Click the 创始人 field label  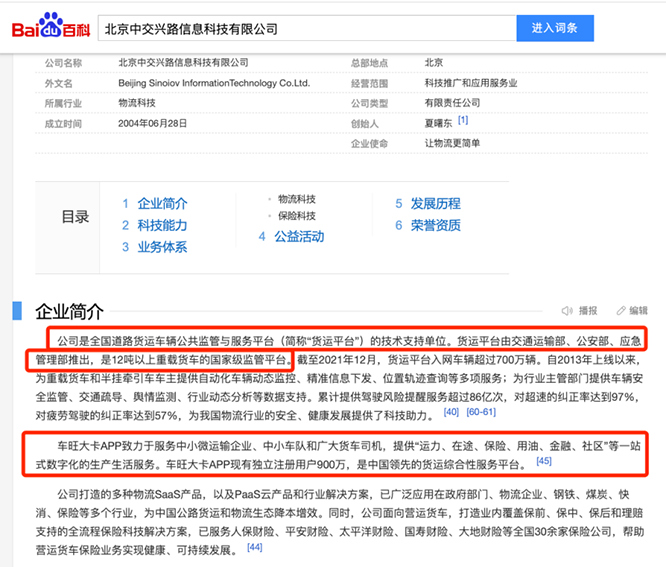pos(364,124)
